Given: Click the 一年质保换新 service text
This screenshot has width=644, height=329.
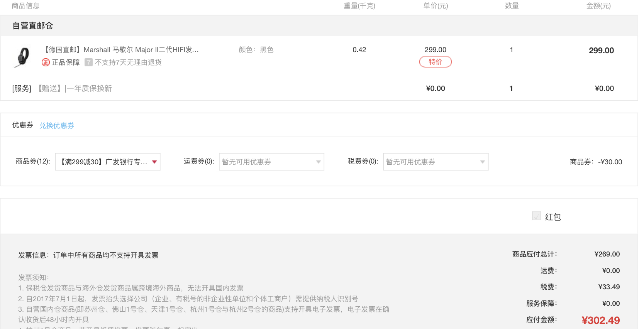Looking at the screenshot, I should click(x=88, y=89).
